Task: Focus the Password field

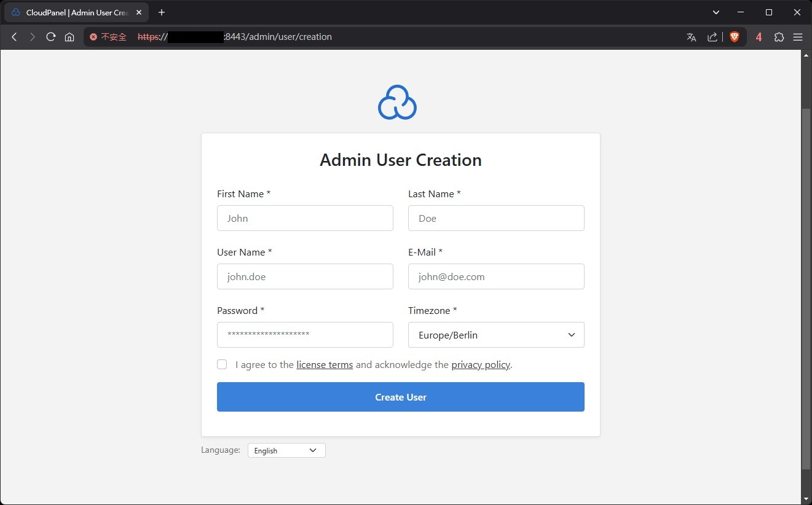Action: pyautogui.click(x=305, y=335)
